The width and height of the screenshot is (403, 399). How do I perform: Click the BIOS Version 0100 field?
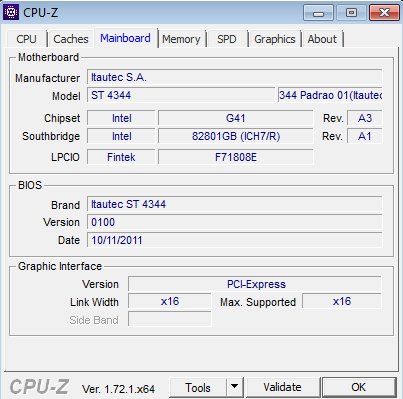click(235, 222)
